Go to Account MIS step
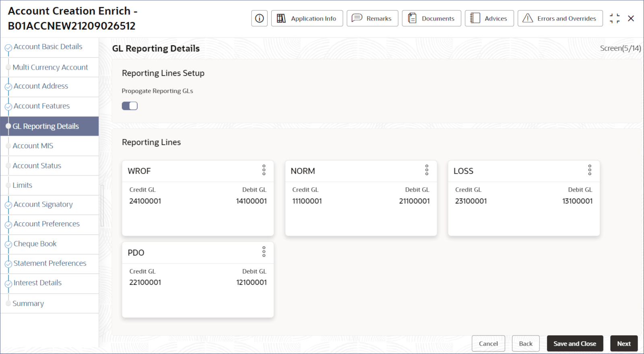 [50, 146]
